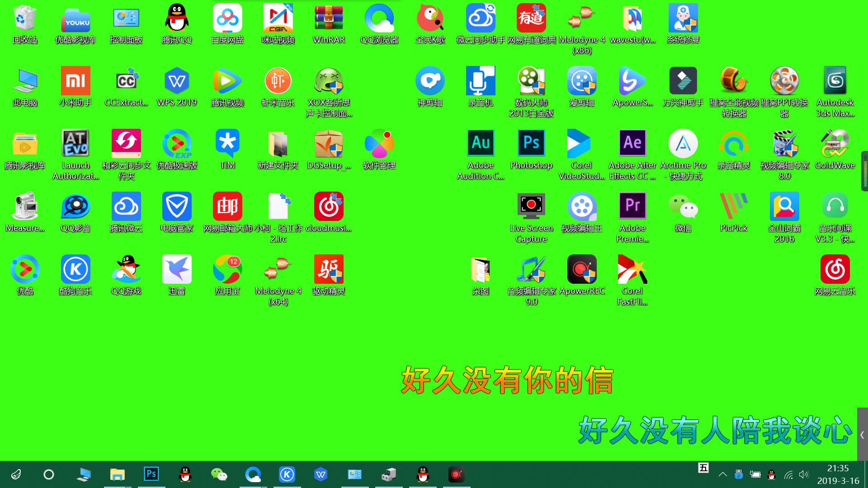Open WPS 2019

(177, 81)
